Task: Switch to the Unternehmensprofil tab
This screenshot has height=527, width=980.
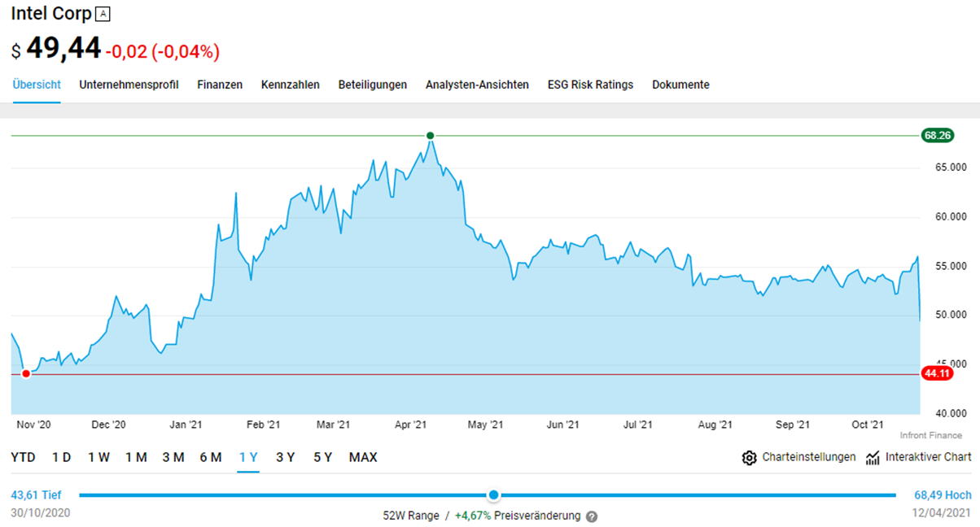Action: click(x=129, y=85)
